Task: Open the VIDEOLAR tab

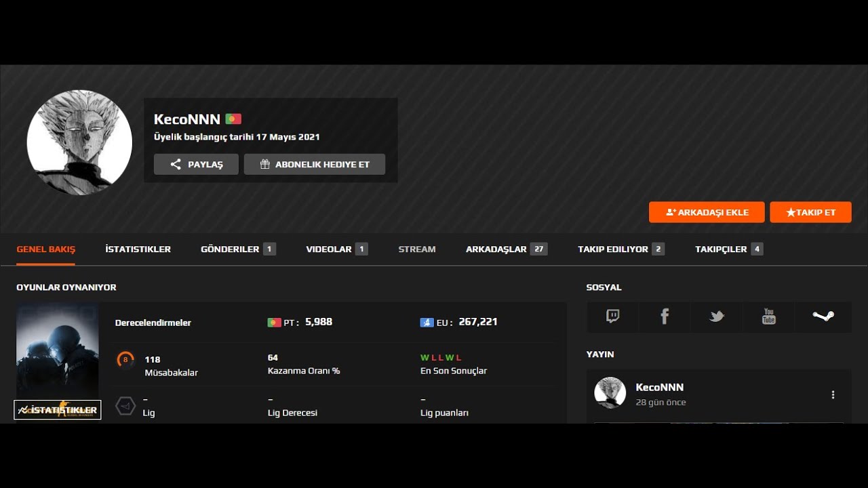Action: (336, 249)
